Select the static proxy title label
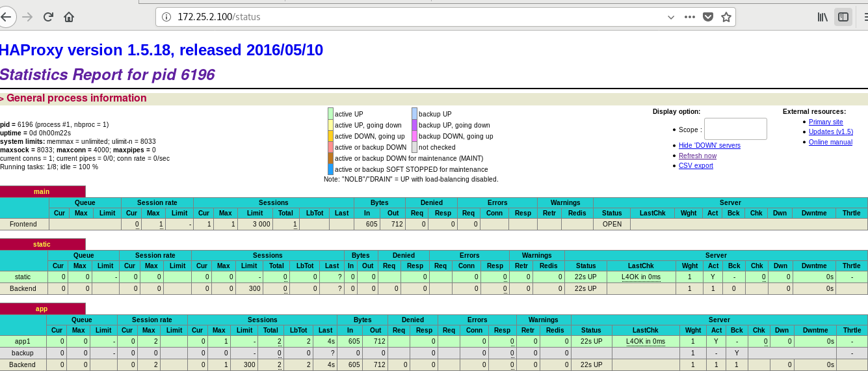 [42, 244]
